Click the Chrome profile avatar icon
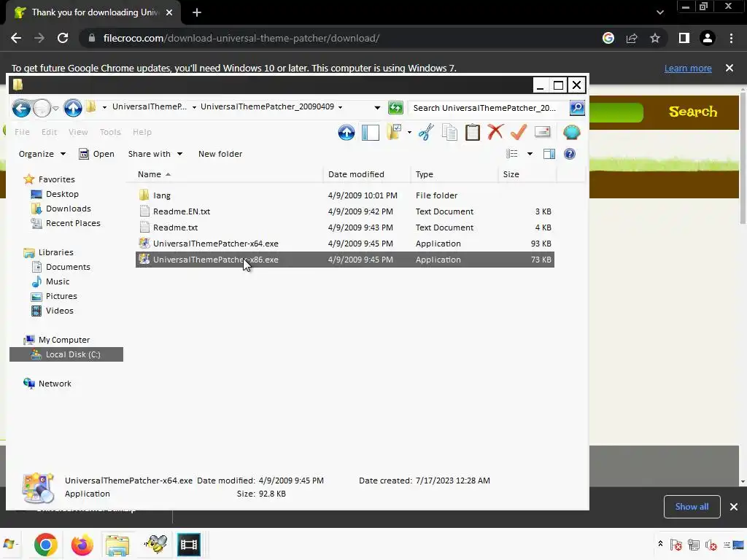Screen dimensions: 747x560 pos(708,38)
